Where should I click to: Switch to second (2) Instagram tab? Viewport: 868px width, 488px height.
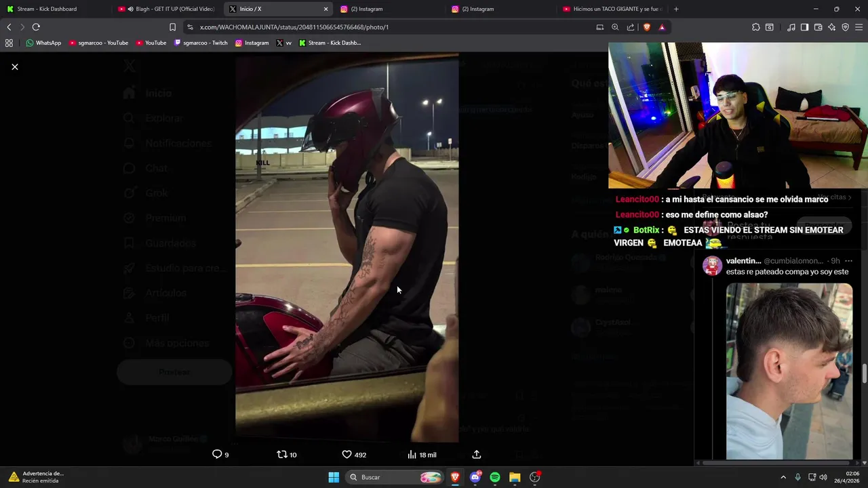501,9
